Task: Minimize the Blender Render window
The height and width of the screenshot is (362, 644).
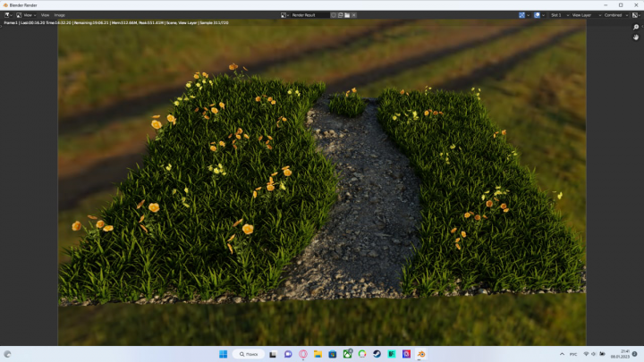Action: (x=606, y=5)
